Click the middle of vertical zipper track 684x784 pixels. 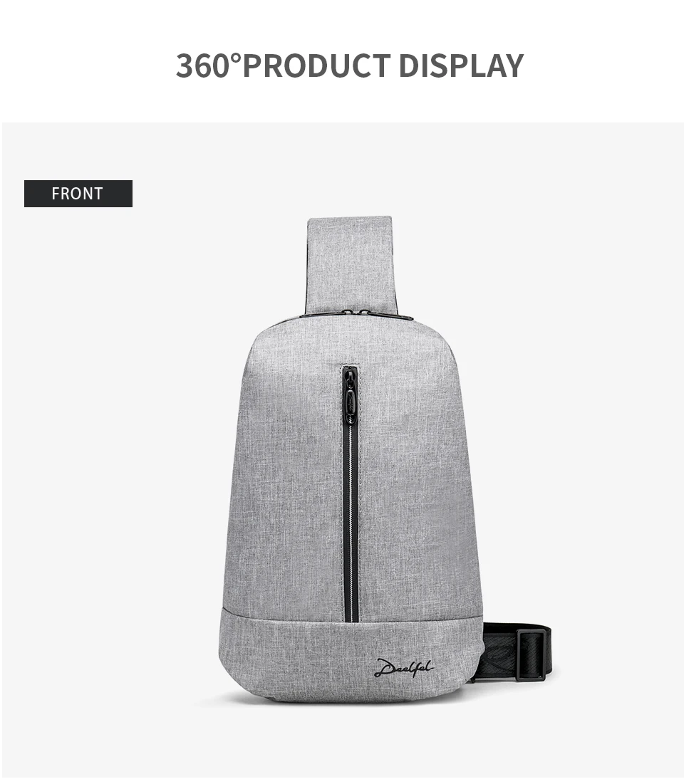(x=351, y=520)
